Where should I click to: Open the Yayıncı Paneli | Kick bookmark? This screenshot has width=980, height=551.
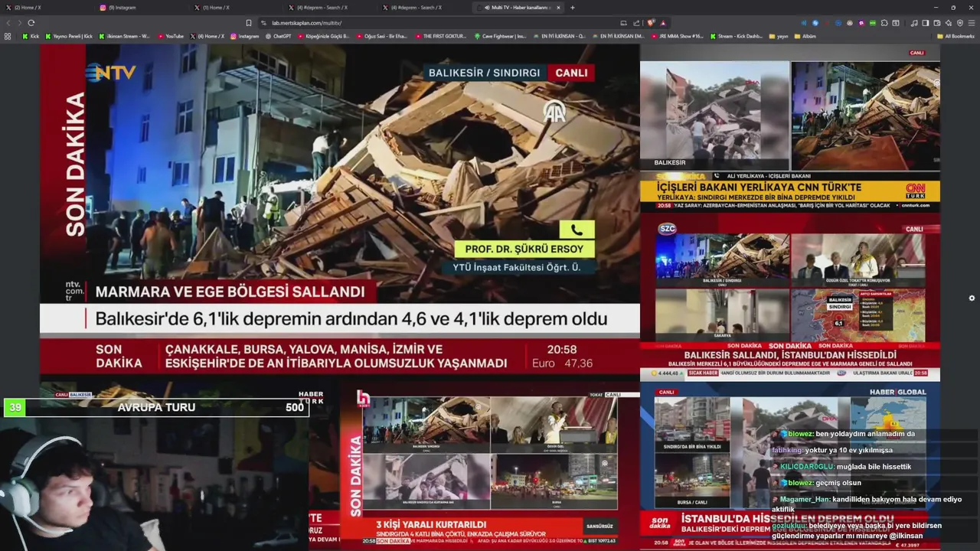click(x=69, y=36)
